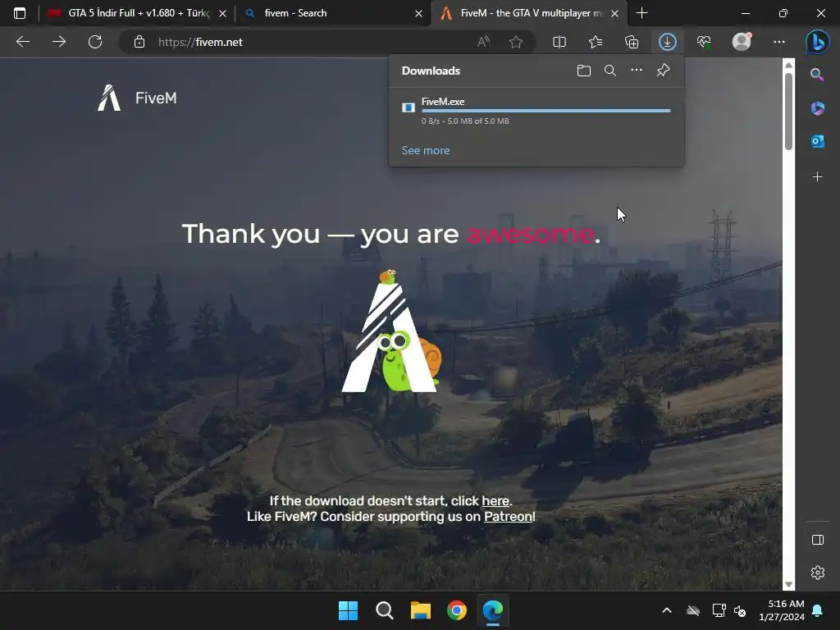The width and height of the screenshot is (840, 630).
Task: Pin the Downloads panel
Action: (663, 71)
